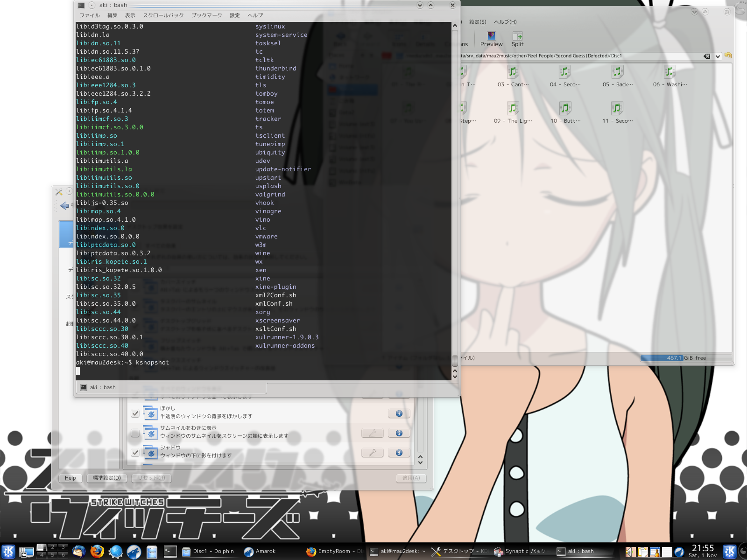The width and height of the screenshot is (747, 560).
Task: Open Dolphin ヘルプ(H) menu
Action: [x=505, y=22]
